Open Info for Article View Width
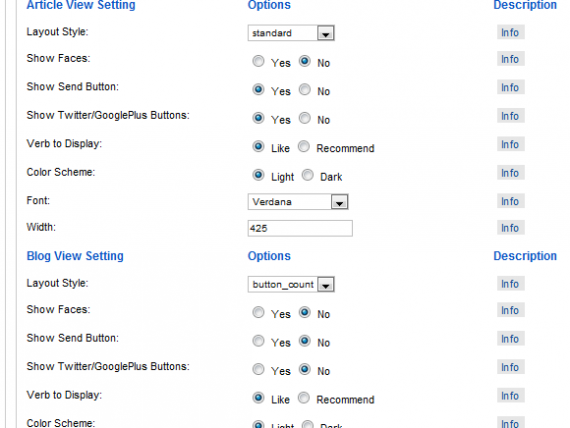Viewport: 570px width, 428px height. [x=510, y=228]
